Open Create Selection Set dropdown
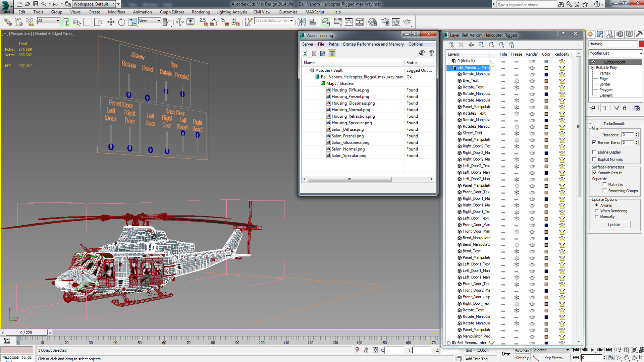This screenshot has width=644, height=362. [x=274, y=21]
